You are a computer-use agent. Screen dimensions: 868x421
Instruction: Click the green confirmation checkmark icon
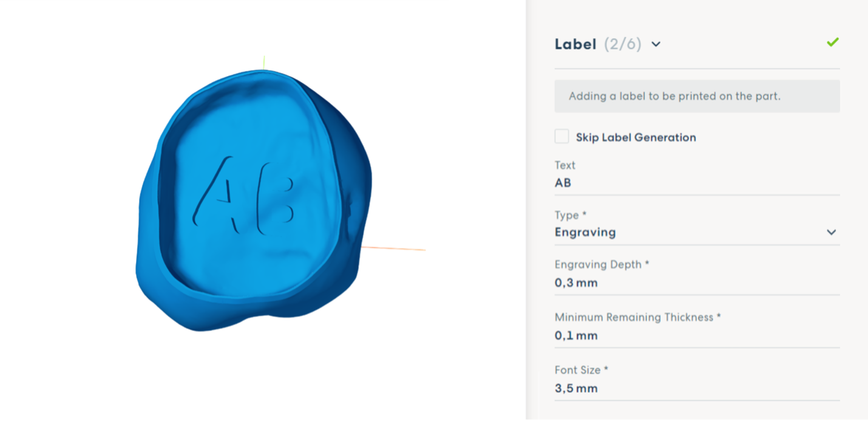832,42
